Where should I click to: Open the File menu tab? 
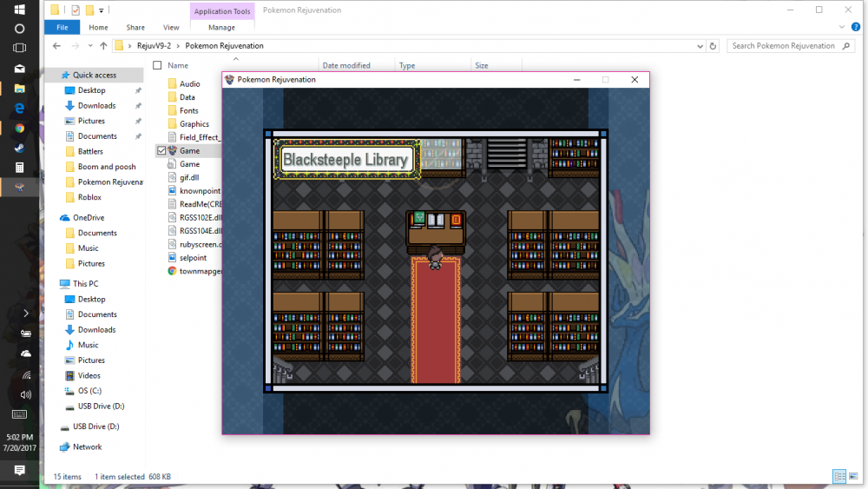(62, 27)
